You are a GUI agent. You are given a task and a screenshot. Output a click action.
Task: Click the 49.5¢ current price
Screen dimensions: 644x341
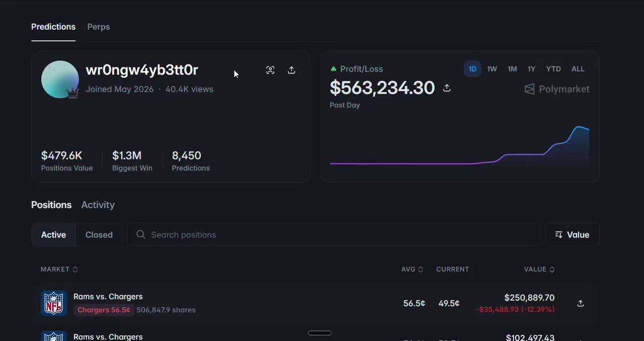point(449,303)
